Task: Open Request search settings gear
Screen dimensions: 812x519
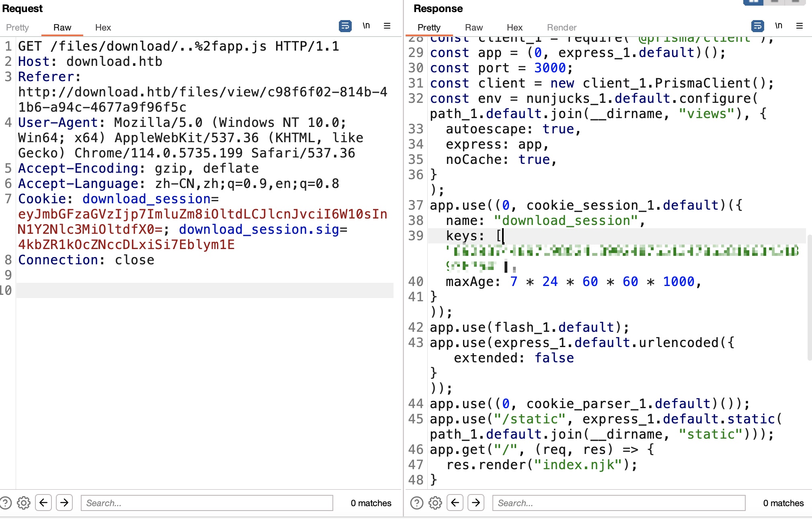Action: (x=24, y=503)
